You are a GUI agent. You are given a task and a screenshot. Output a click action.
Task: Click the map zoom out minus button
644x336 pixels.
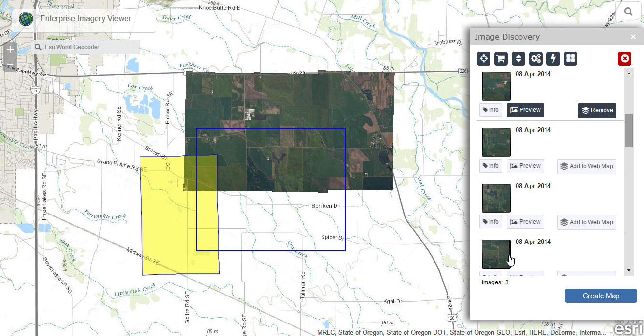point(10,64)
